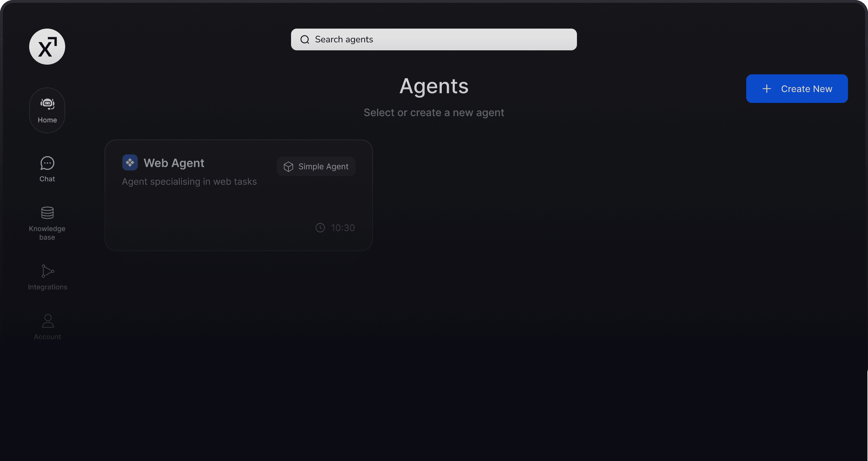Image resolution: width=868 pixels, height=461 pixels.
Task: Select the Account label in sidebar
Action: pos(47,337)
